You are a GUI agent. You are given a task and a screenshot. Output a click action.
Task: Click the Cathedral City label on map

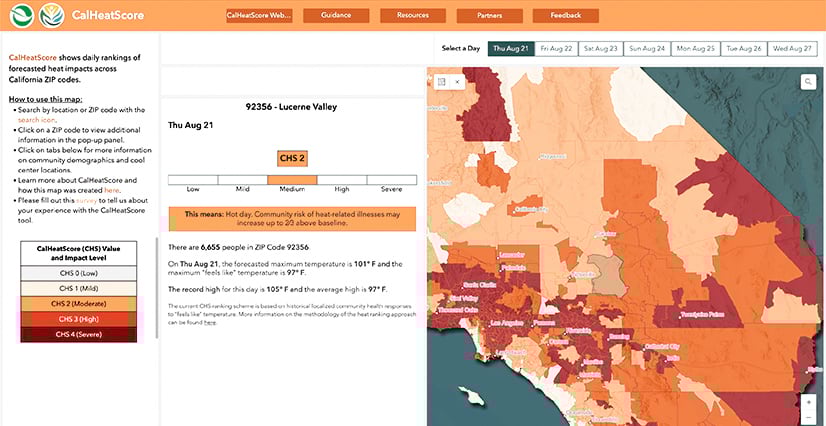[x=662, y=347]
